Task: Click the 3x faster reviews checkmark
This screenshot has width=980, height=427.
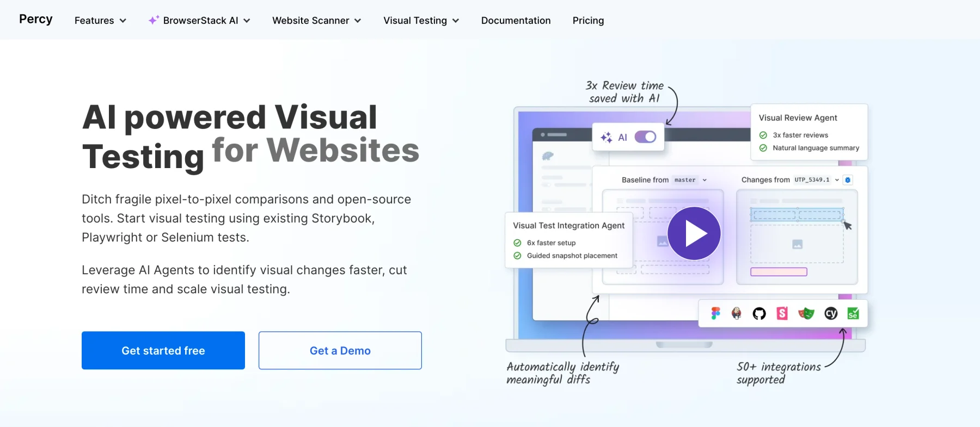Action: [x=763, y=135]
